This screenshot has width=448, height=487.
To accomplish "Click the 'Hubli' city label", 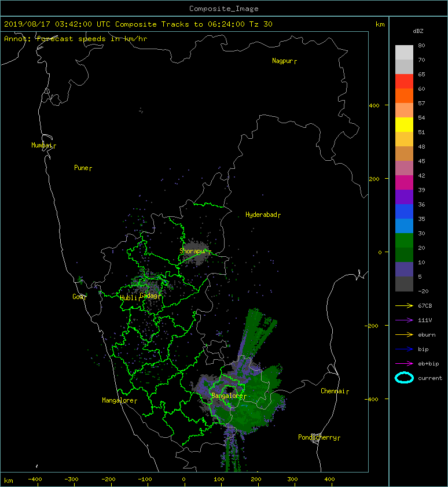I will coord(130,297).
